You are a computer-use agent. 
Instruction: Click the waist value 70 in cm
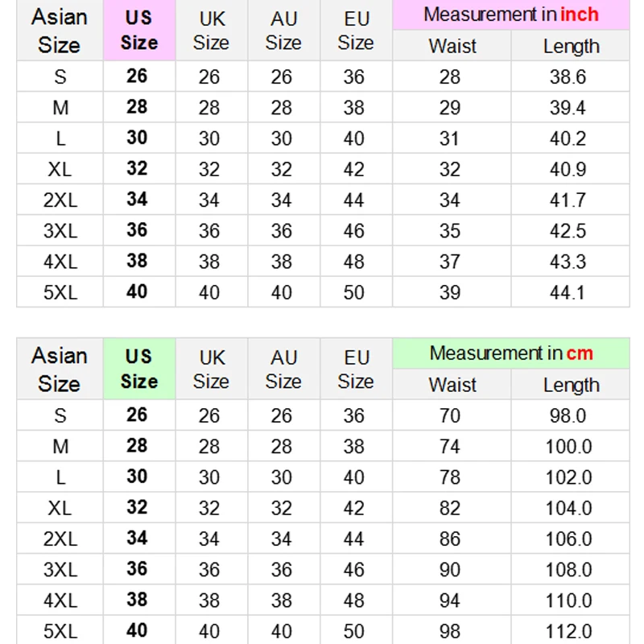click(x=452, y=415)
